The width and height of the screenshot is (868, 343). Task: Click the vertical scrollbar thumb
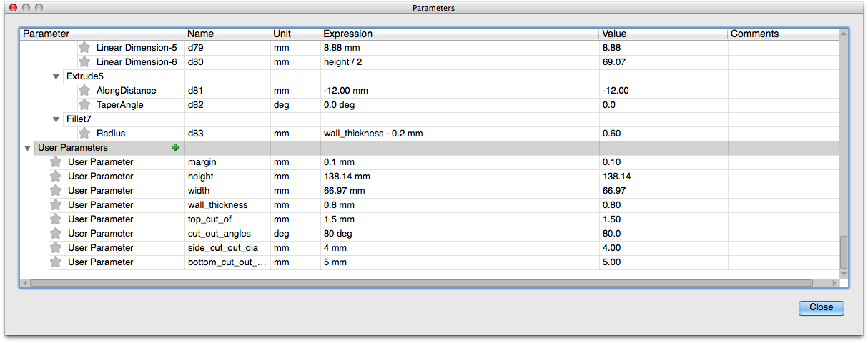[844, 252]
